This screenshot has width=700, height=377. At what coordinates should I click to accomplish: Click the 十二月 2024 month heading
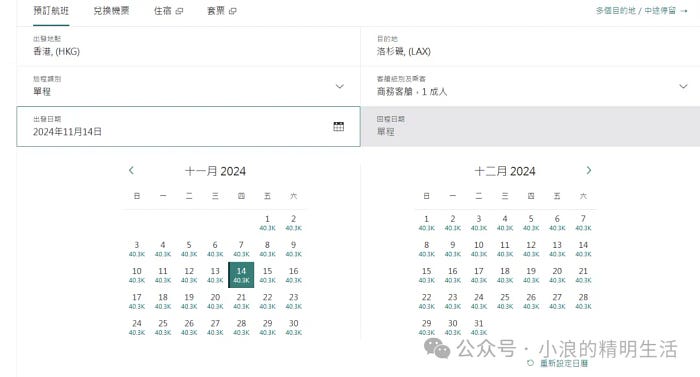[505, 171]
